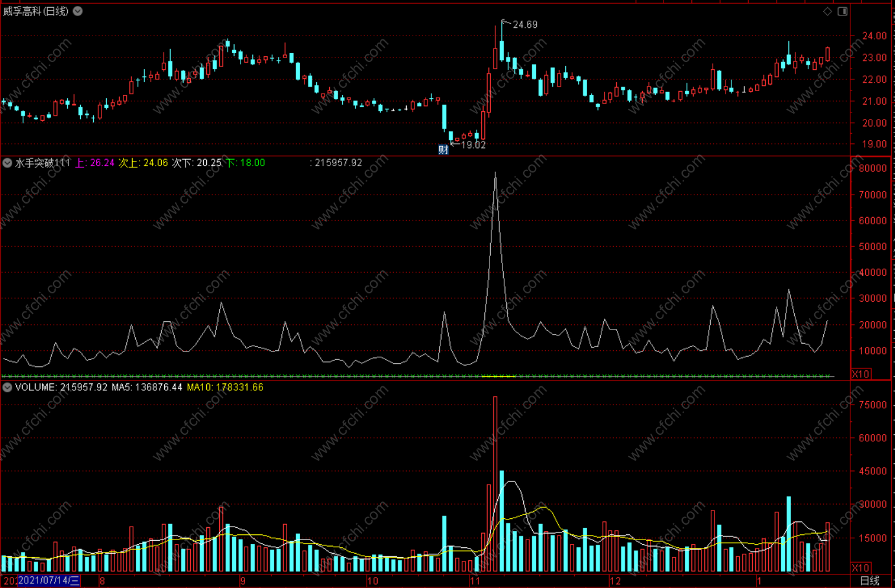Click the 19.00 price axis label
Screen dimensions: 895x588
[x=874, y=144]
